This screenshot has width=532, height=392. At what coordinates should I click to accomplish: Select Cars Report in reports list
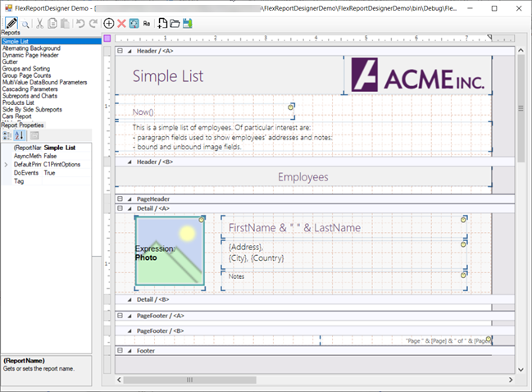pyautogui.click(x=18, y=116)
